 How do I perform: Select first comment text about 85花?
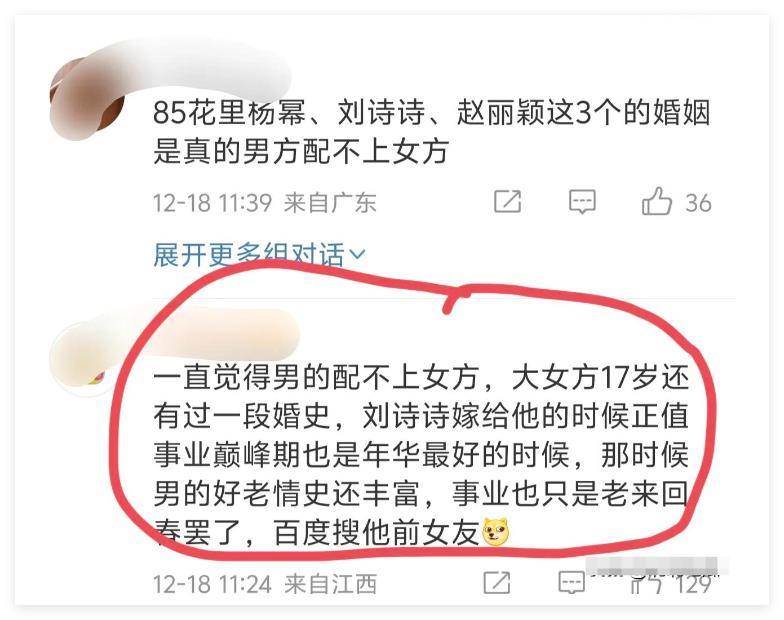tap(432, 131)
